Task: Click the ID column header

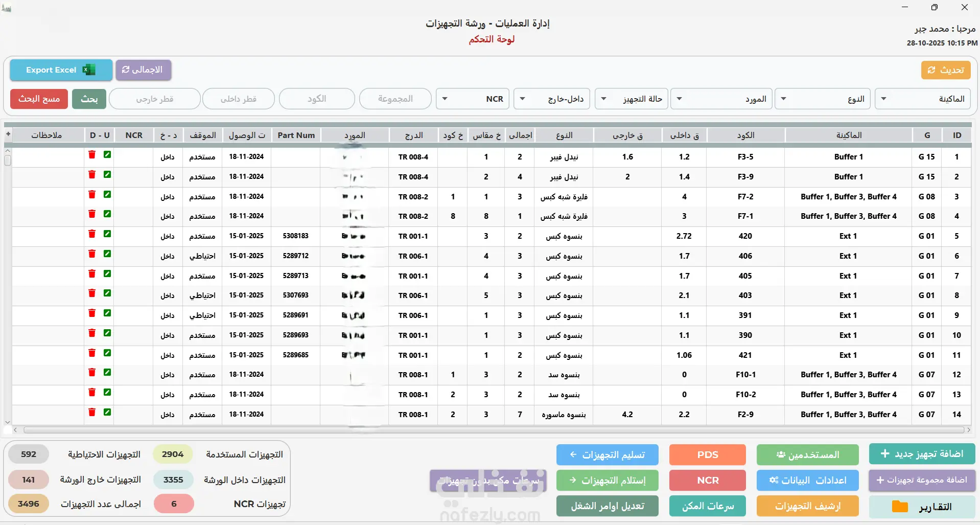Action: [x=956, y=135]
